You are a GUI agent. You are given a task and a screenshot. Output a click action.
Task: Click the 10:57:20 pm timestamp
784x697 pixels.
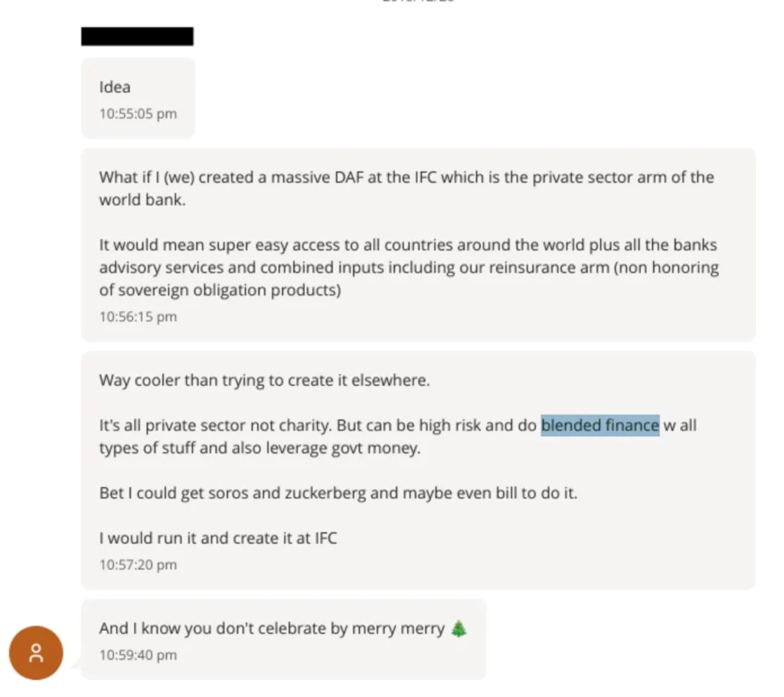pos(138,564)
